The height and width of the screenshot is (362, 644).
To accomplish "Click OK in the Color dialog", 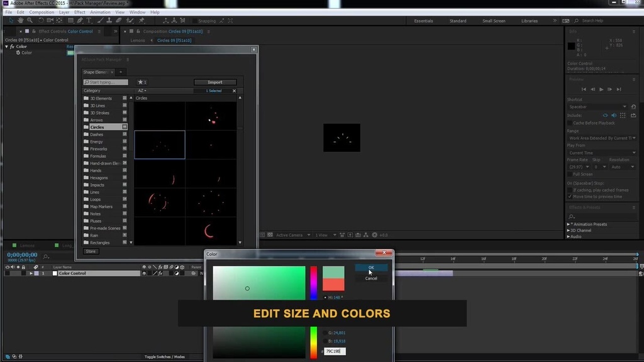I will pyautogui.click(x=371, y=268).
